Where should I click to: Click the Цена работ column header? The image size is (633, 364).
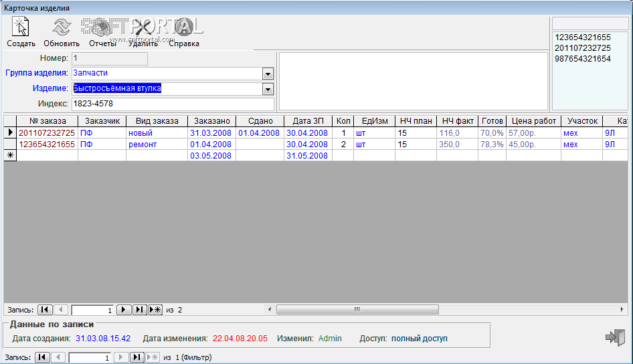point(534,121)
